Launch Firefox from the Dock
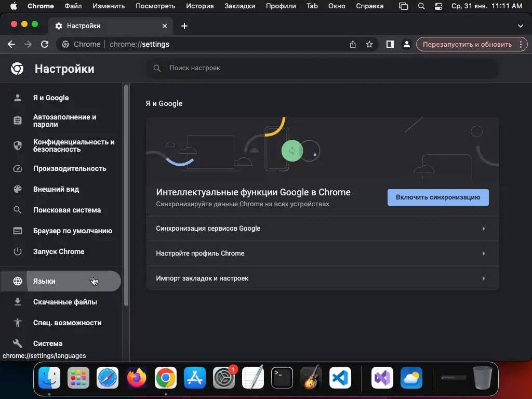Screen dimensions: 532x399 tap(137, 378)
